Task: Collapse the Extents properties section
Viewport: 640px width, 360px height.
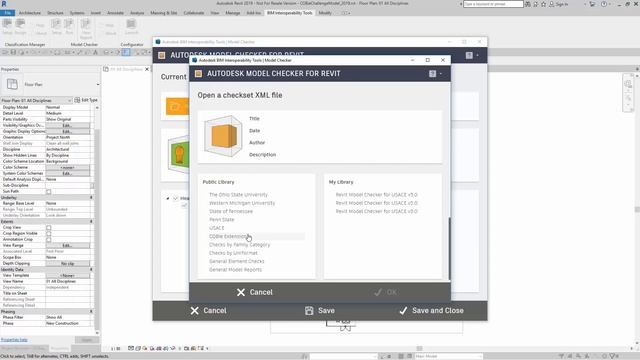Action: [x=91, y=222]
